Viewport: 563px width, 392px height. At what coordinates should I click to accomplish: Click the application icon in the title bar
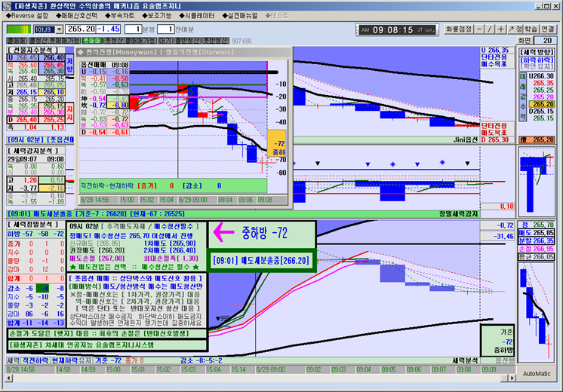(x=8, y=6)
